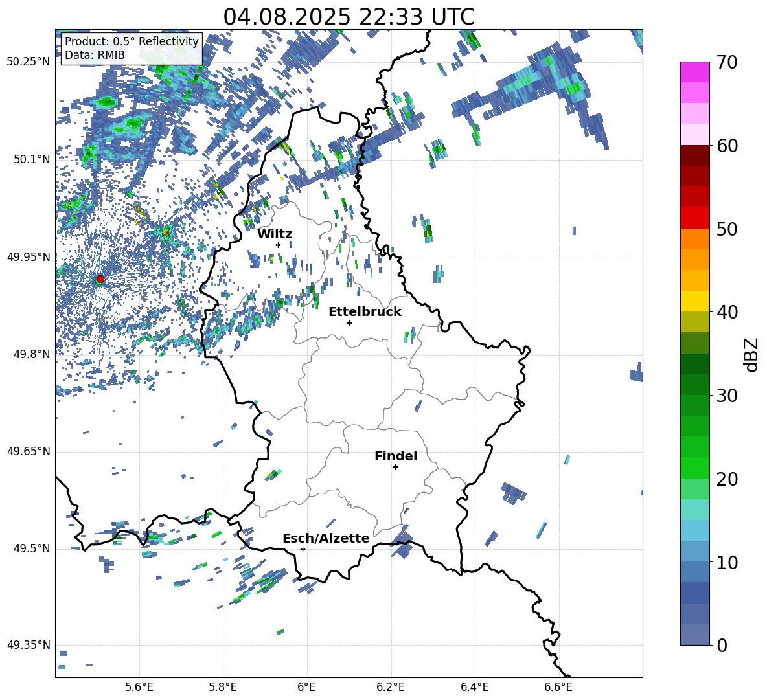This screenshot has width=767, height=700.
Task: Click the 'Product: 0.5° Reflectivity' text
Action: click(132, 41)
